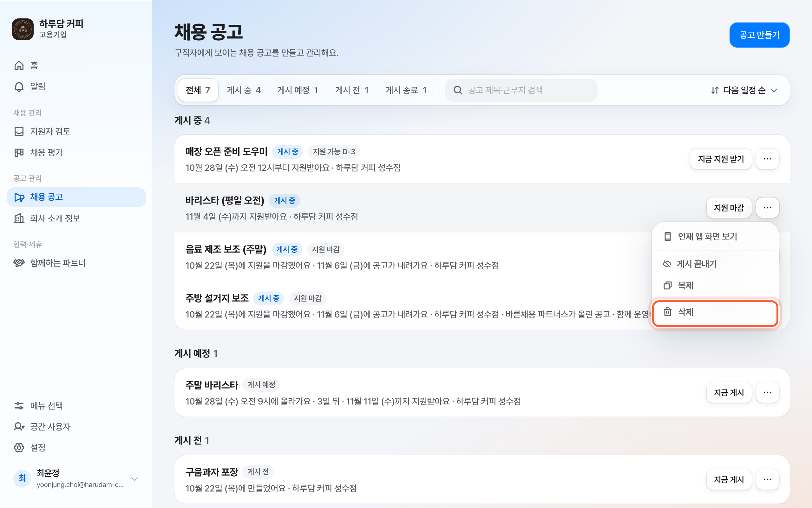812x508 pixels.
Task: Open 알림 notifications in sidebar
Action: (x=76, y=86)
